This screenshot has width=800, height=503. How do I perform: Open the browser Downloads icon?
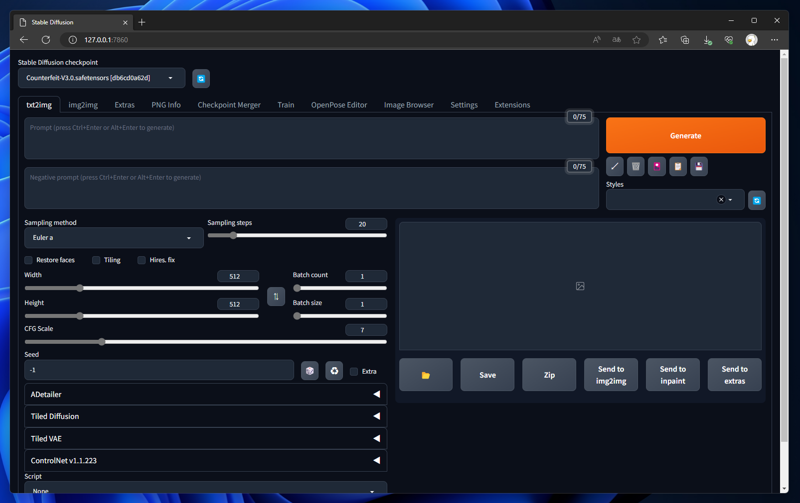pos(707,40)
